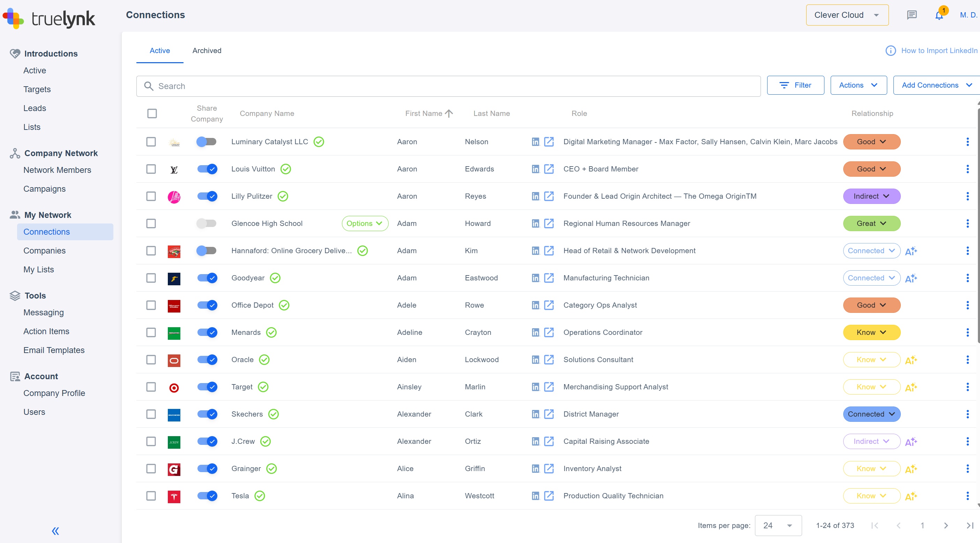The height and width of the screenshot is (543, 980).
Task: Disable share company for Louis Vuitton
Action: click(x=207, y=169)
